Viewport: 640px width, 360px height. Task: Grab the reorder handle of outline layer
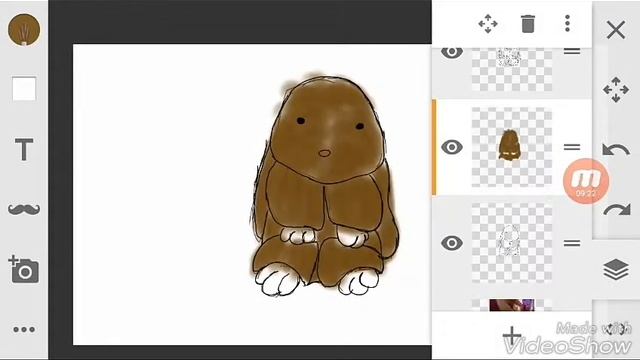pos(572,243)
